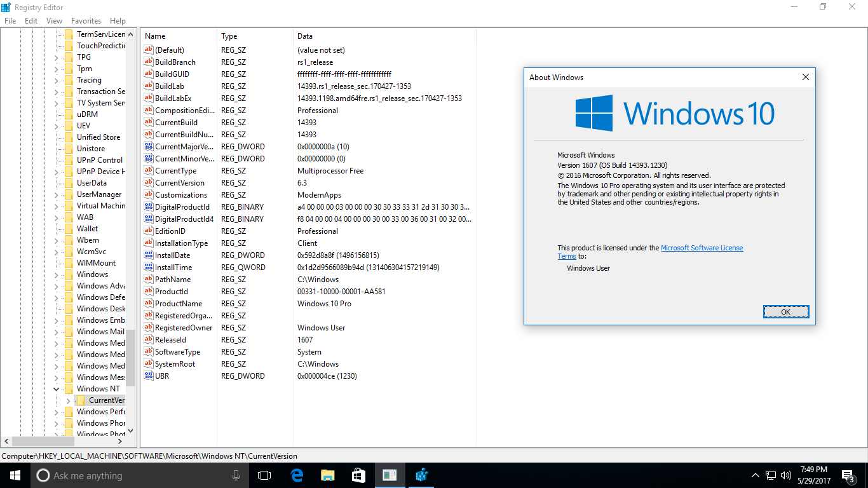The image size is (868, 488).
Task: Expand the CurrentVersion tree node
Action: (68, 400)
